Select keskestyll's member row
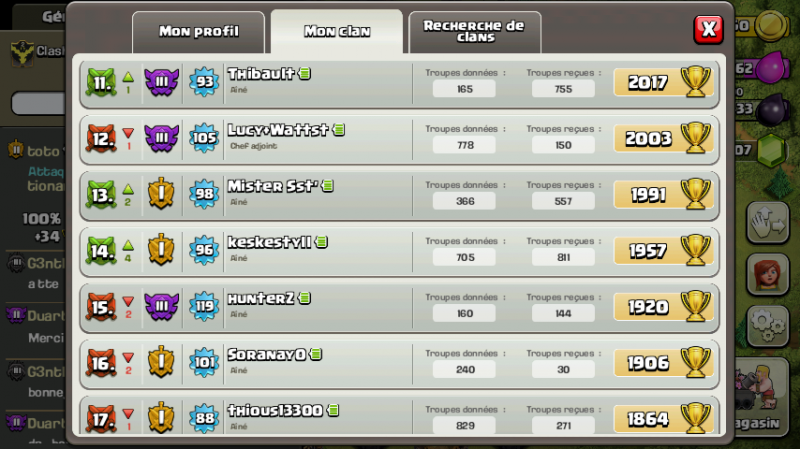The height and width of the screenshot is (449, 800). (x=399, y=252)
